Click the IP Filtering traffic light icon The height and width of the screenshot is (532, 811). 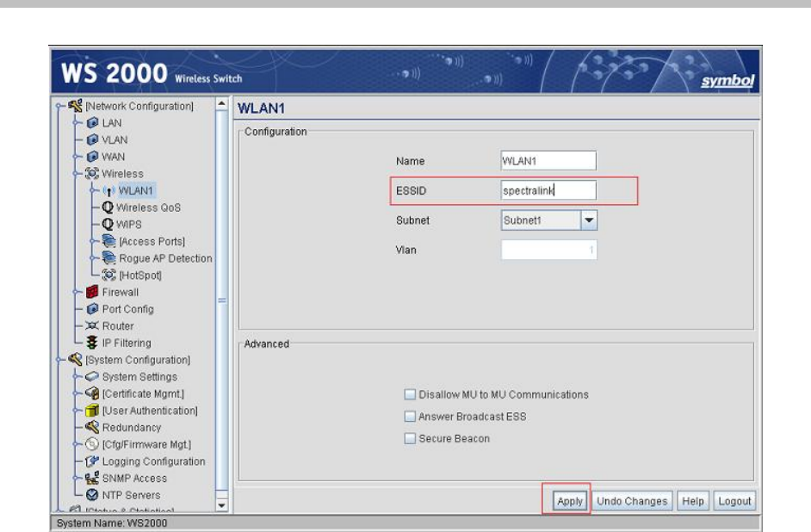pyautogui.click(x=92, y=343)
